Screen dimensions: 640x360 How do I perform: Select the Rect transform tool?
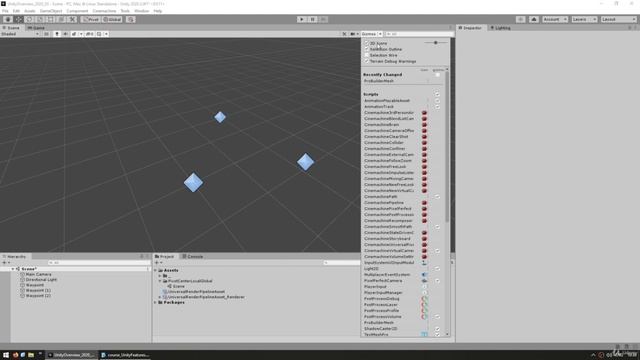pyautogui.click(x=51, y=19)
